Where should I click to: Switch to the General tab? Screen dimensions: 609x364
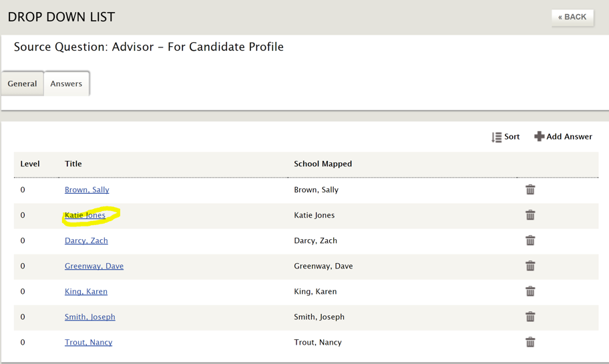[22, 83]
